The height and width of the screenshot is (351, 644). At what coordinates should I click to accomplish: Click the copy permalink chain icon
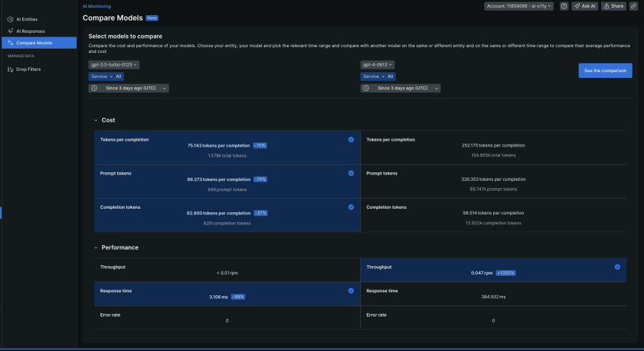633,6
